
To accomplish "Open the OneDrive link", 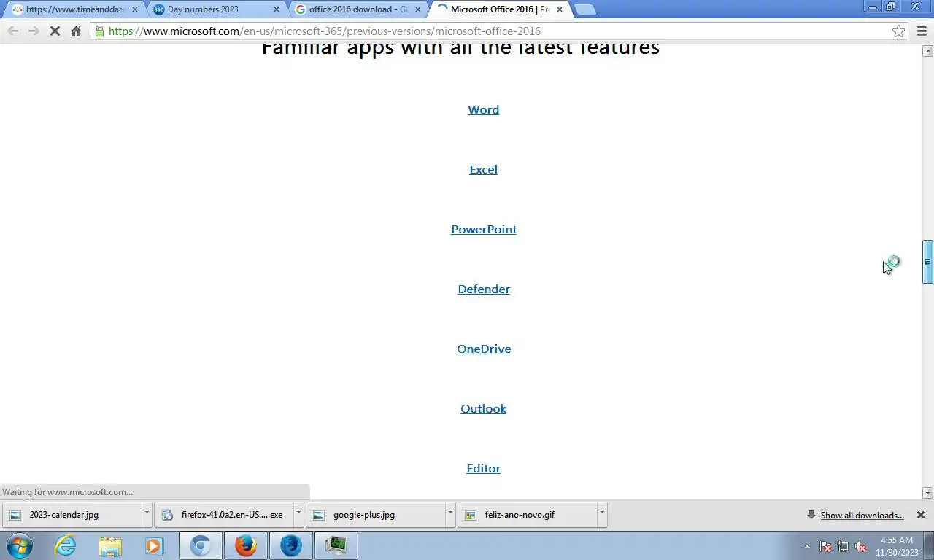I will tap(484, 349).
